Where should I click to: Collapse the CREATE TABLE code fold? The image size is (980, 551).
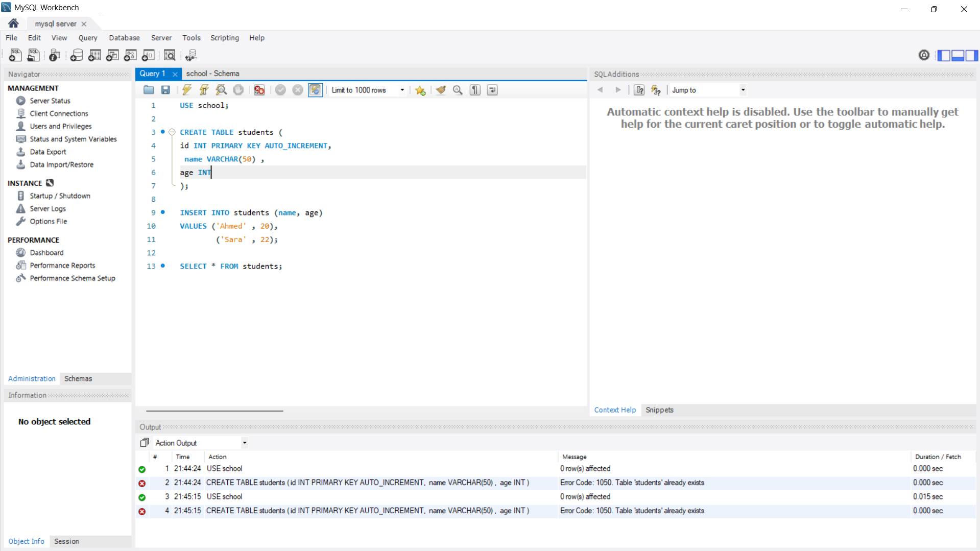pos(172,132)
